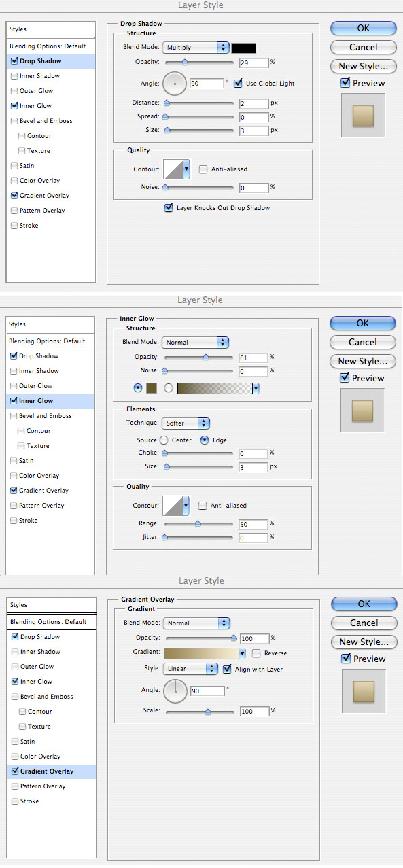The image size is (403, 868).
Task: Select Blending Options: Default in top list
Action: [x=50, y=46]
